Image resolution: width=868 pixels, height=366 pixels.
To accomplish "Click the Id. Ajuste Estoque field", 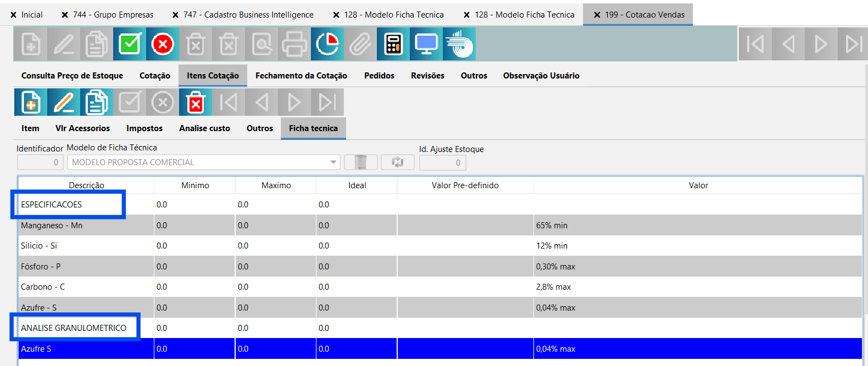I will coord(442,162).
